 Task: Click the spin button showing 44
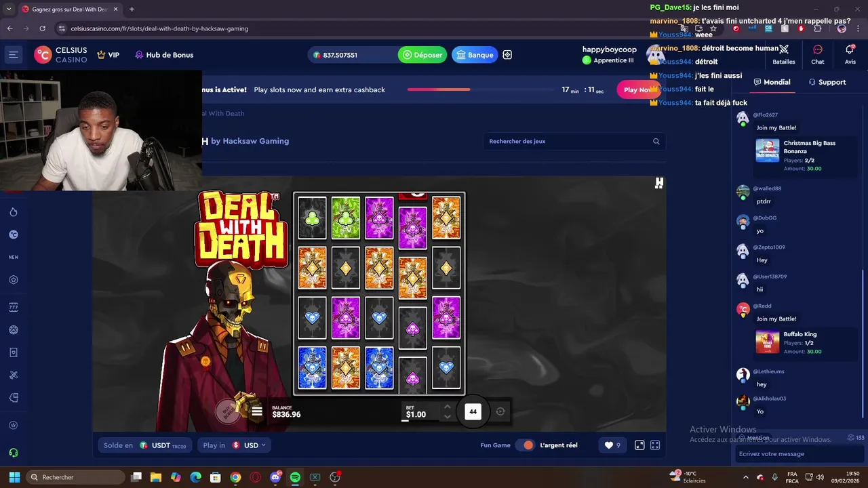[x=473, y=411]
